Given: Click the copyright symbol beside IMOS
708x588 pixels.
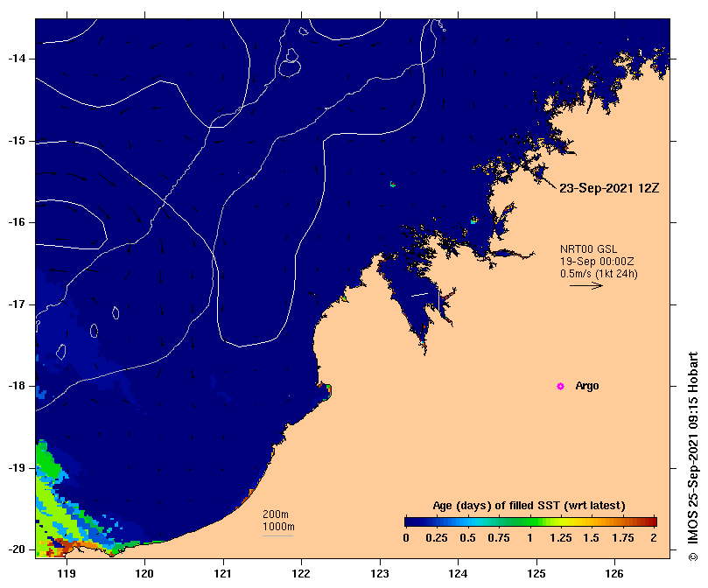Looking at the screenshot, I should 693,580.
